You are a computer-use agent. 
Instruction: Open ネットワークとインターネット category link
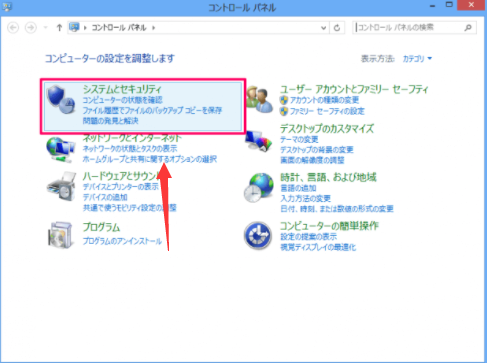(132, 138)
